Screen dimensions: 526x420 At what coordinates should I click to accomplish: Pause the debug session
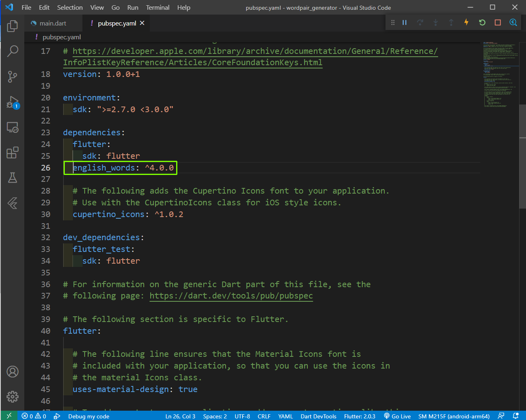point(404,23)
